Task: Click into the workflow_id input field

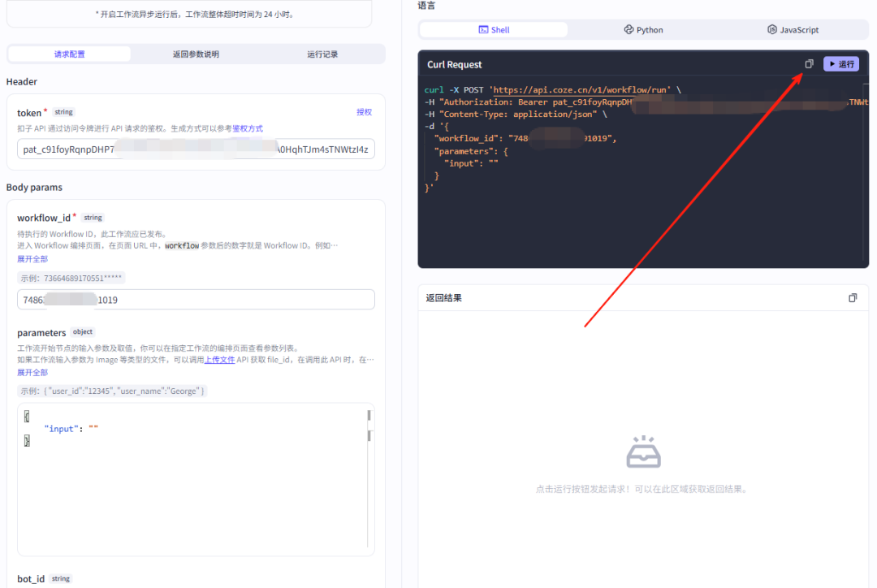Action: 196,300
